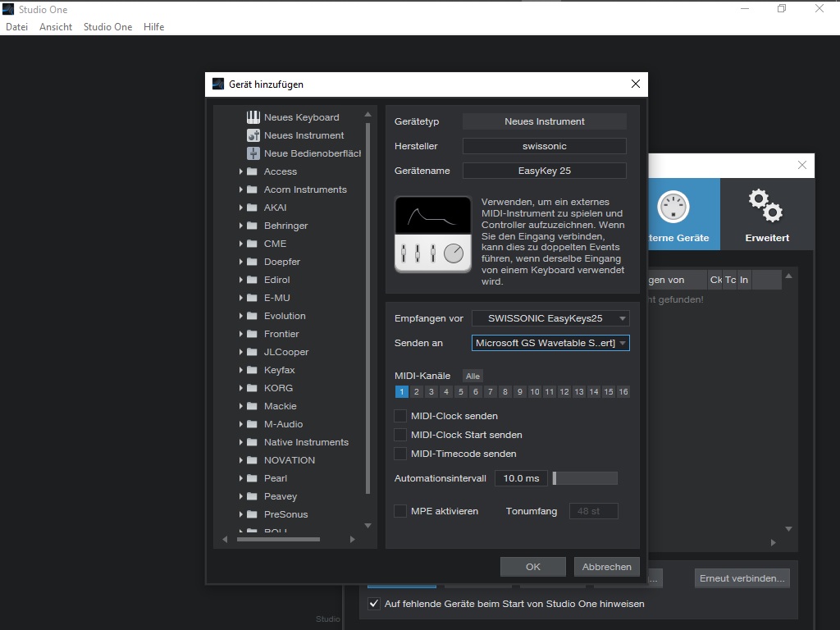Enable MIDI-Clock senden checkbox
The height and width of the screenshot is (630, 840).
400,416
